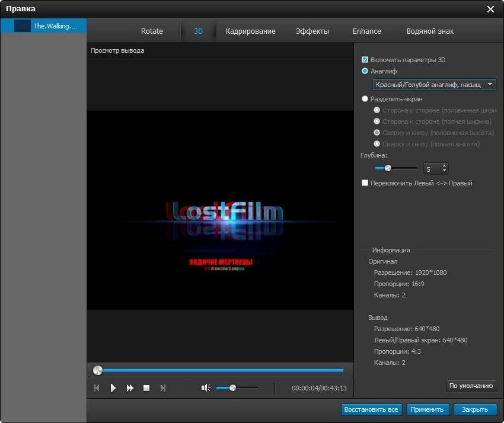Image resolution: width=504 pixels, height=423 pixels.
Task: Toggle the Включить параметры 3D checkbox
Action: coord(365,59)
